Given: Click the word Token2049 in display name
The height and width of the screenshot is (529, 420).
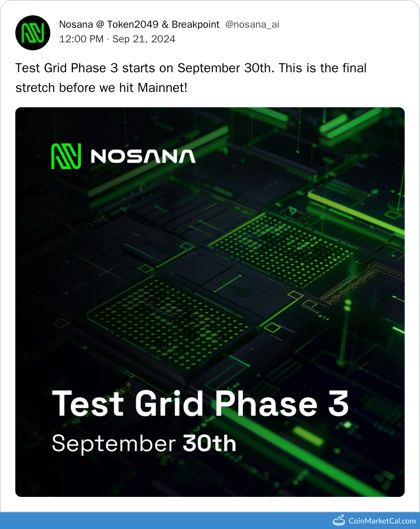Looking at the screenshot, I should click(133, 24).
